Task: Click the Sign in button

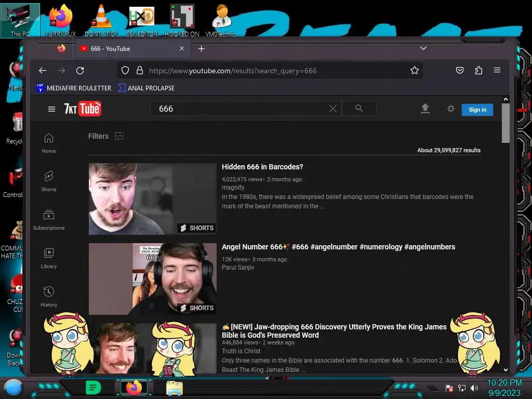Action: (x=477, y=110)
